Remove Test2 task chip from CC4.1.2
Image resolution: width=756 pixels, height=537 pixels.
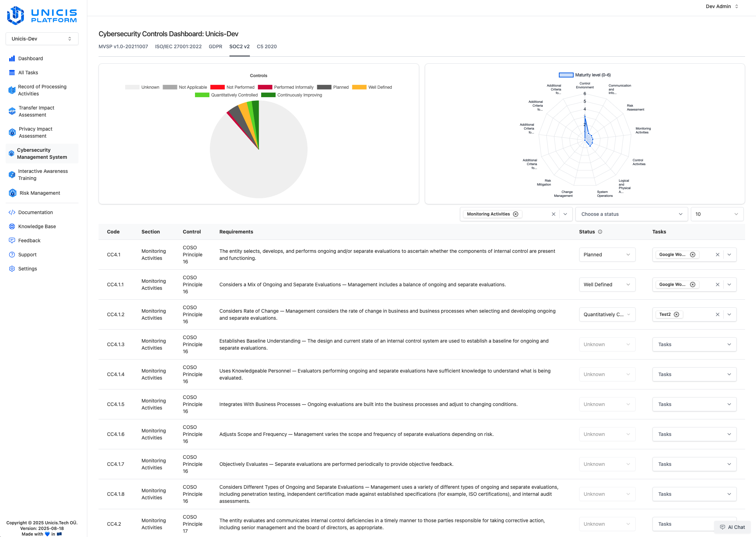pos(676,314)
